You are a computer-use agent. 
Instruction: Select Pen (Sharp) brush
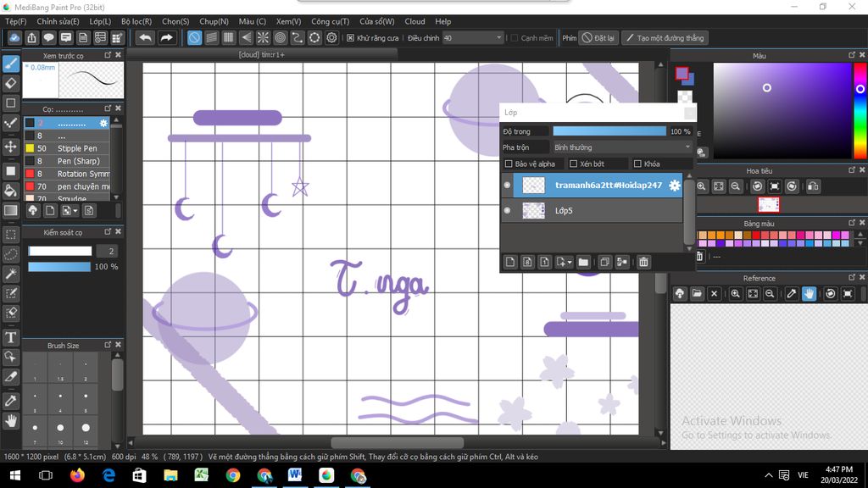coord(67,161)
